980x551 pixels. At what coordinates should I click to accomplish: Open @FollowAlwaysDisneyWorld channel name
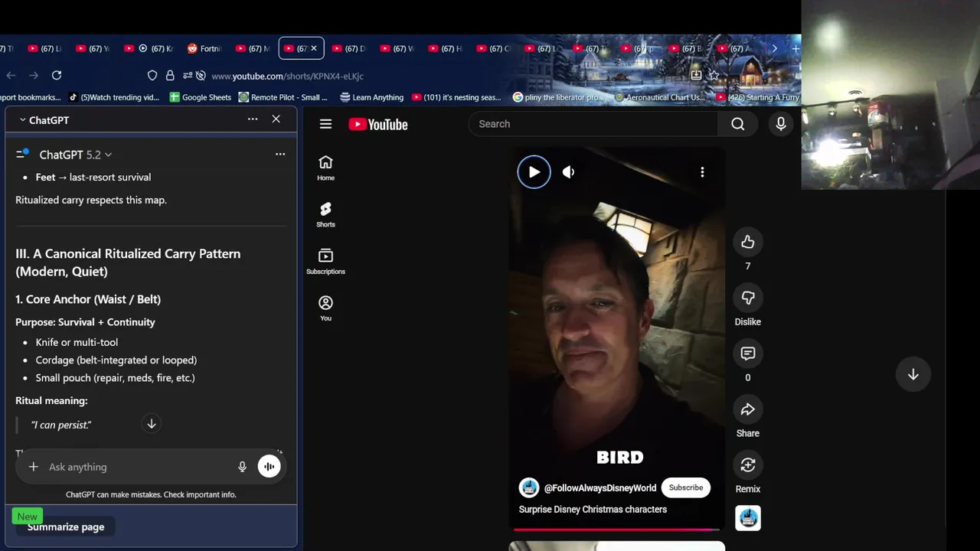[600, 487]
